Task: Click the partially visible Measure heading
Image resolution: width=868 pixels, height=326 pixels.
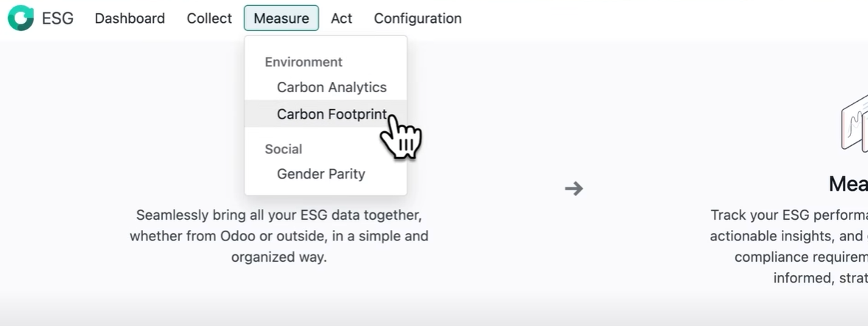Action: tap(848, 184)
